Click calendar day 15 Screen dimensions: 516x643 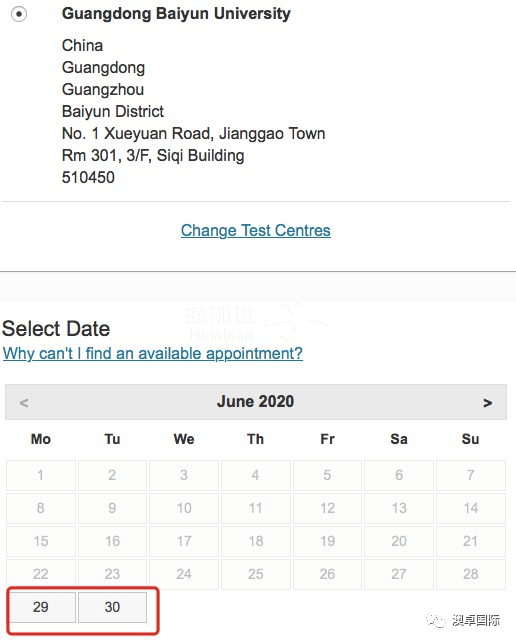click(x=41, y=541)
